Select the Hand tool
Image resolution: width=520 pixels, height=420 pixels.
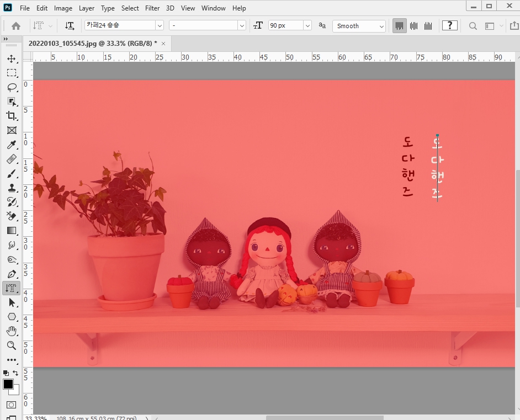coord(12,331)
